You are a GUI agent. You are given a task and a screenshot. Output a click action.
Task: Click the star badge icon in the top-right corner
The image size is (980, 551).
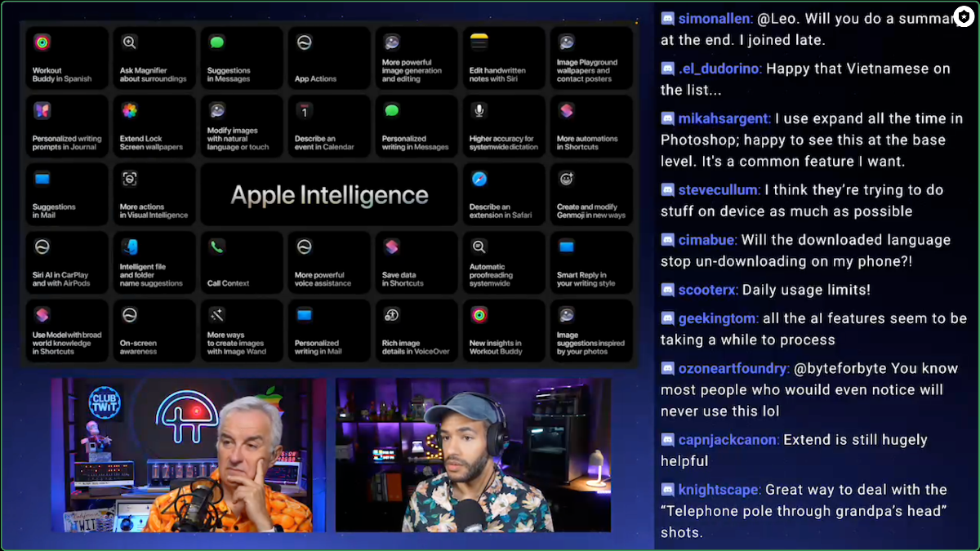[964, 16]
